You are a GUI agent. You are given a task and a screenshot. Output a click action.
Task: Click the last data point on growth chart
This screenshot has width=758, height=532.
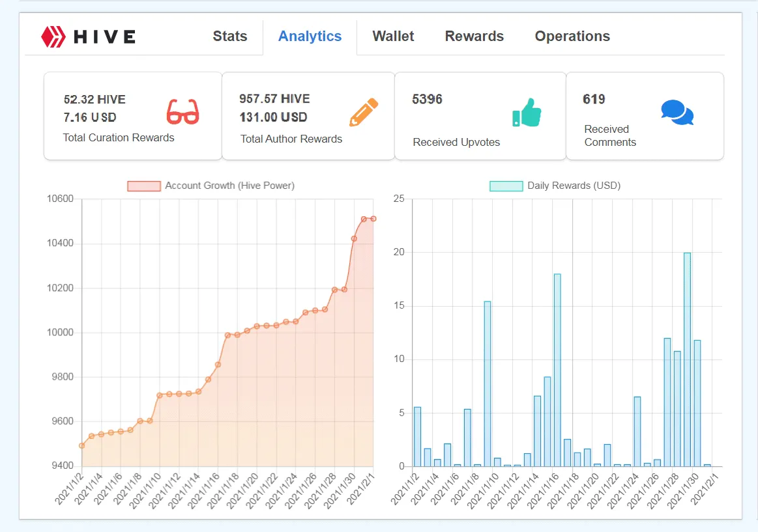coord(373,219)
